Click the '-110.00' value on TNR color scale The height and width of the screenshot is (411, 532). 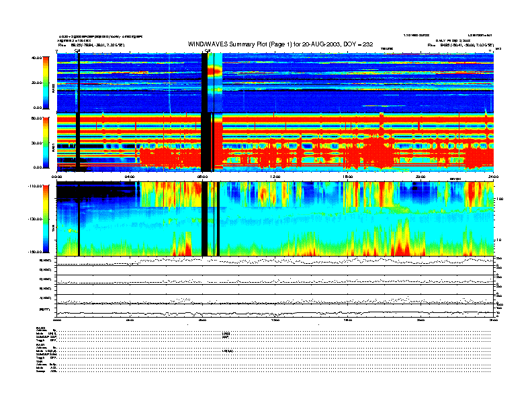36,186
